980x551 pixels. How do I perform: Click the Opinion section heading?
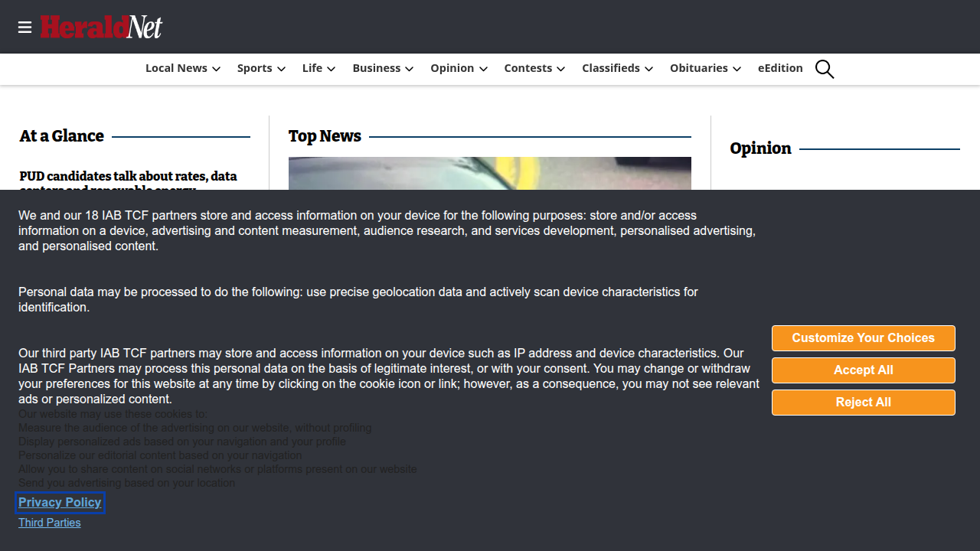click(x=760, y=148)
